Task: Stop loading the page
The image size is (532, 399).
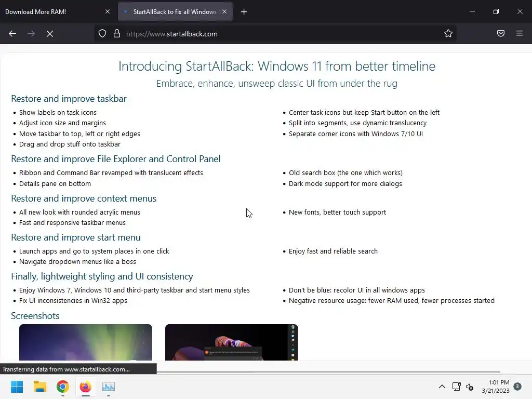Action: (49, 34)
